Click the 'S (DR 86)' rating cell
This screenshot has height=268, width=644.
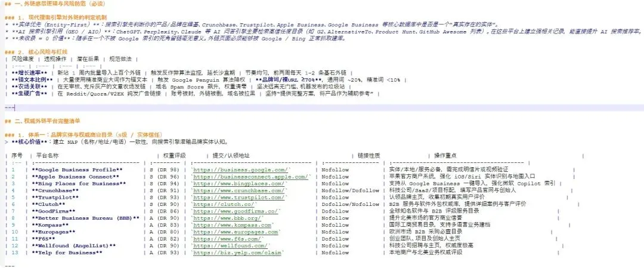pos(165,211)
